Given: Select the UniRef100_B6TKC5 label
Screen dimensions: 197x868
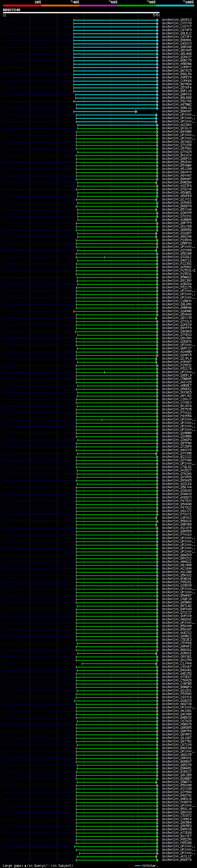Looking at the screenshot, I should pyautogui.click(x=176, y=71).
